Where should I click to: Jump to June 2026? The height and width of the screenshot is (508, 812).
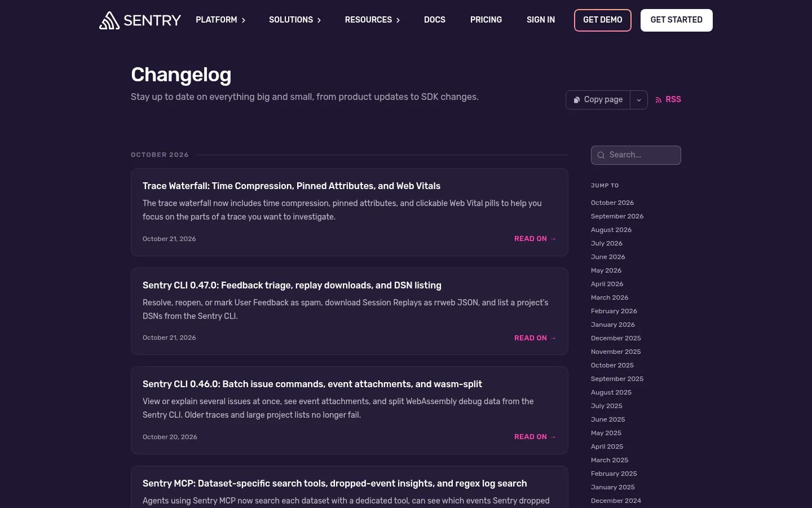coord(608,257)
